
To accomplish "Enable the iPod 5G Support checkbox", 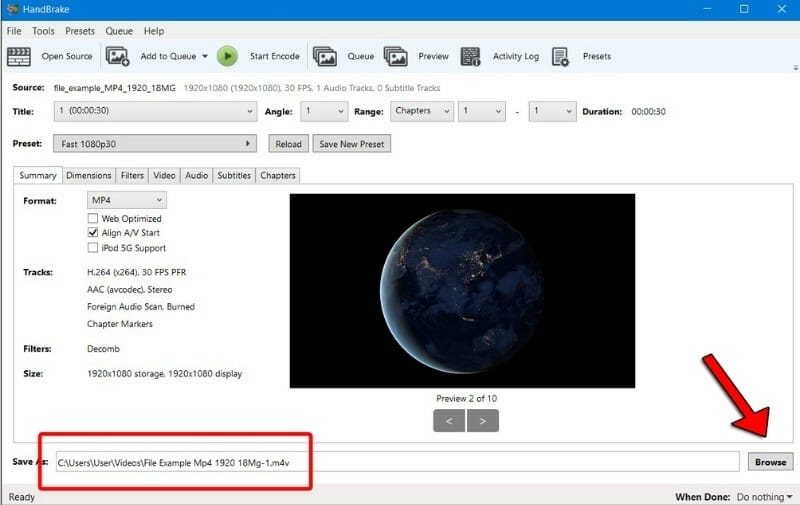I will tap(93, 248).
